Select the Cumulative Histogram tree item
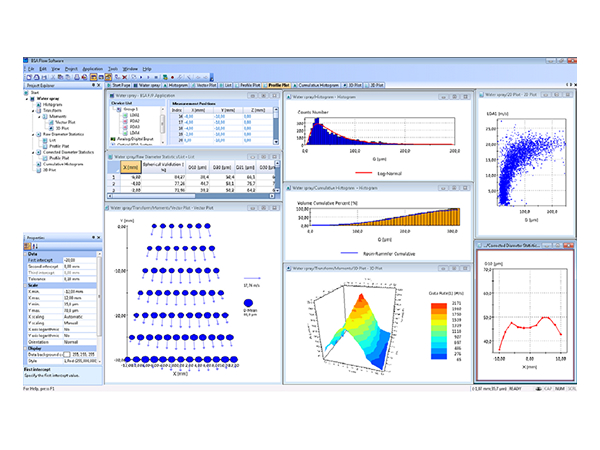Screen dimensions: 600x450 pyautogui.click(x=58, y=163)
